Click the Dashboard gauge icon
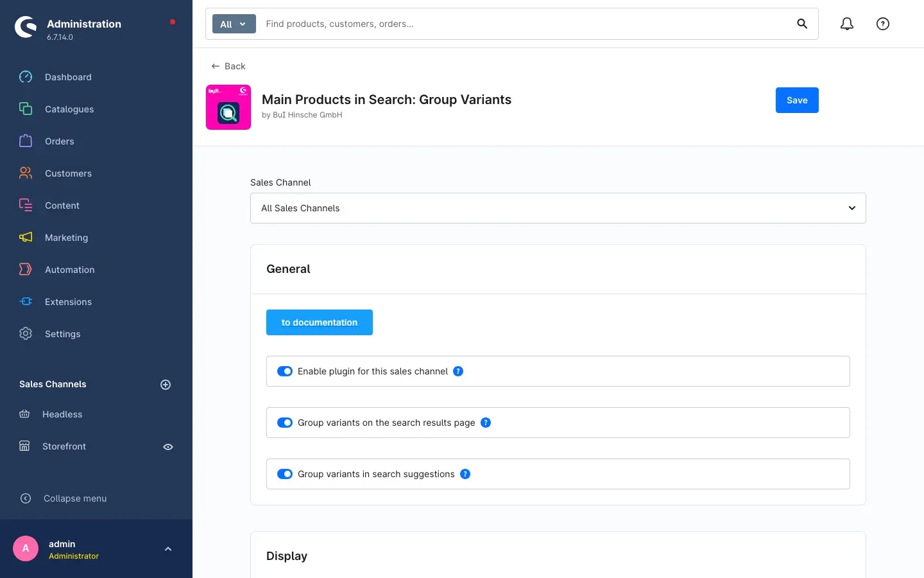Viewport: 924px width, 578px height. [26, 77]
